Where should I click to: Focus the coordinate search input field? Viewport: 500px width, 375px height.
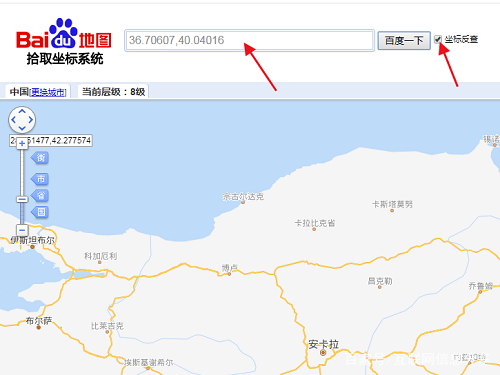click(249, 40)
